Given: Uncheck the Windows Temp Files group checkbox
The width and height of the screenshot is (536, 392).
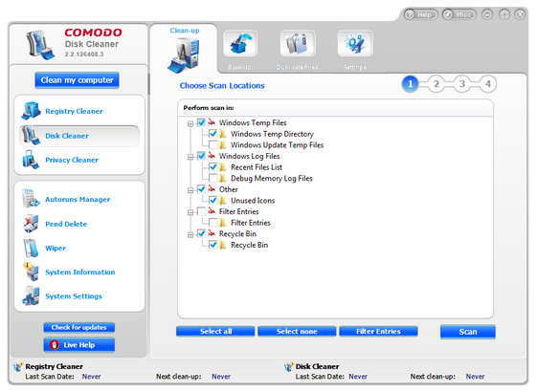Looking at the screenshot, I should coord(201,122).
